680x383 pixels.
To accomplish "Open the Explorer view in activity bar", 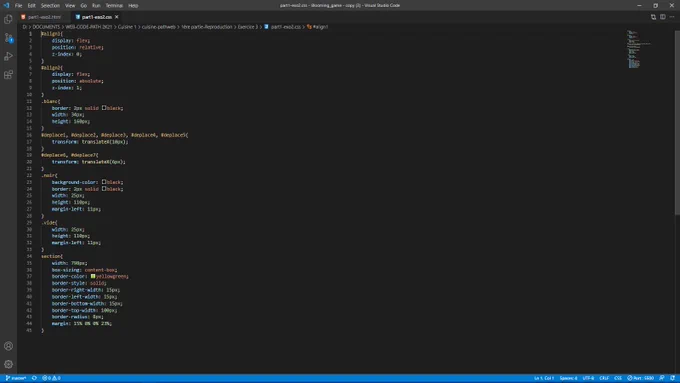I will click(8, 20).
